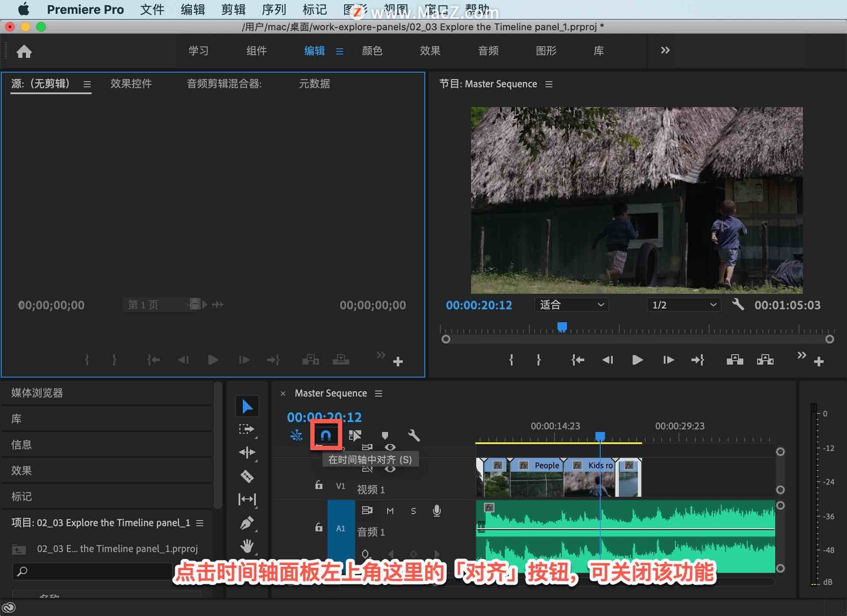Open the project panel menu

[200, 523]
